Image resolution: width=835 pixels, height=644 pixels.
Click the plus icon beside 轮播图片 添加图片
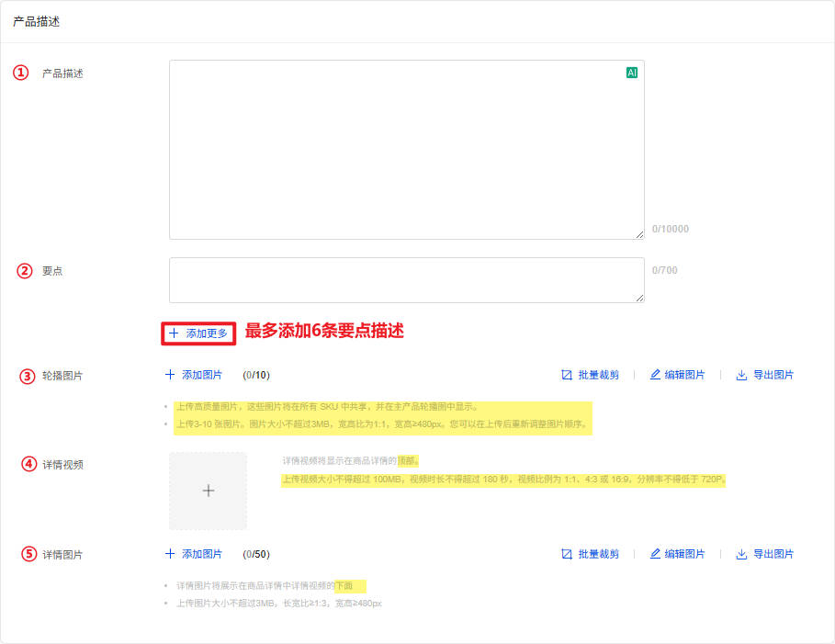[170, 375]
